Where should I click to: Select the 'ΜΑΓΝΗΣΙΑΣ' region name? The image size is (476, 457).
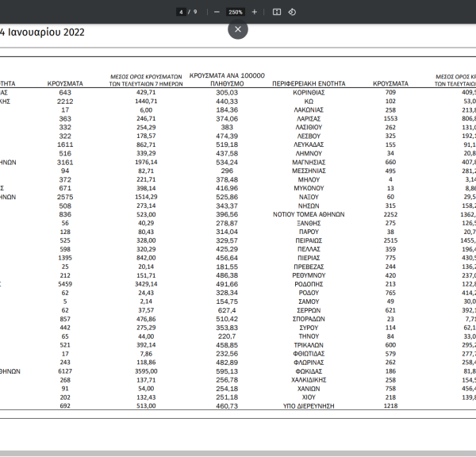click(309, 162)
